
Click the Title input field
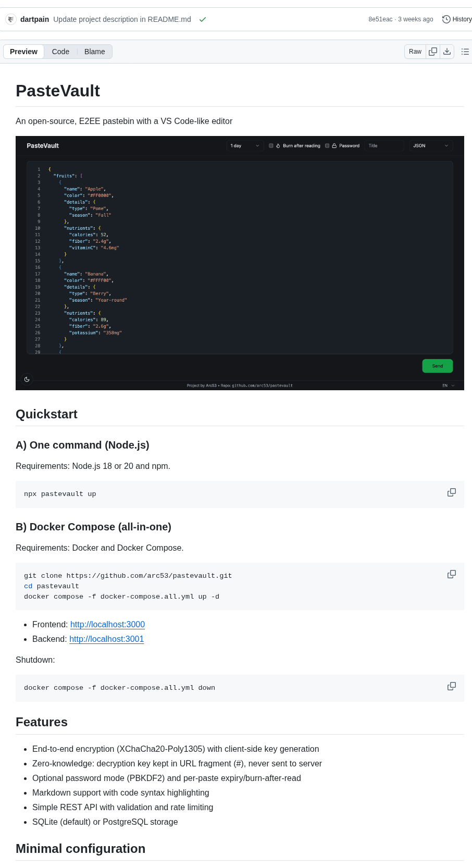(x=384, y=146)
